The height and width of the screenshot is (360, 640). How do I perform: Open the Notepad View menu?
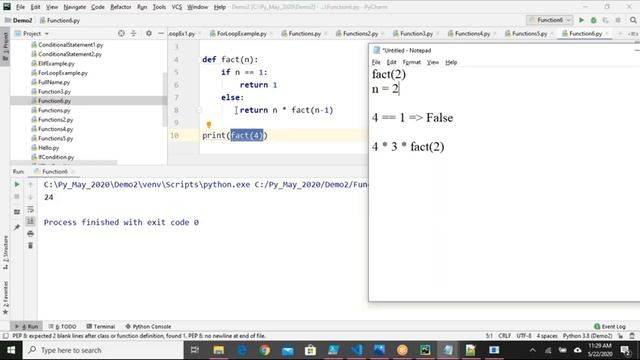coord(433,62)
